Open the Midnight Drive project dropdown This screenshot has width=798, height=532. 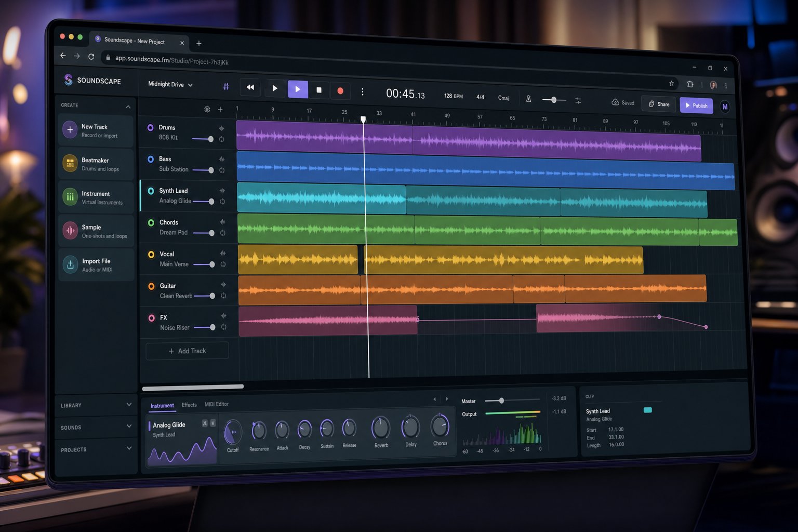[170, 84]
